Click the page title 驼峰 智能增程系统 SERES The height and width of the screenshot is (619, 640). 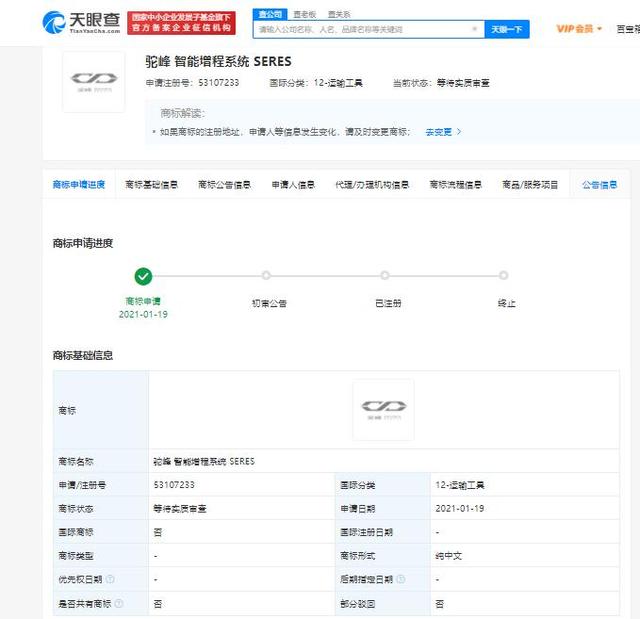pos(218,61)
